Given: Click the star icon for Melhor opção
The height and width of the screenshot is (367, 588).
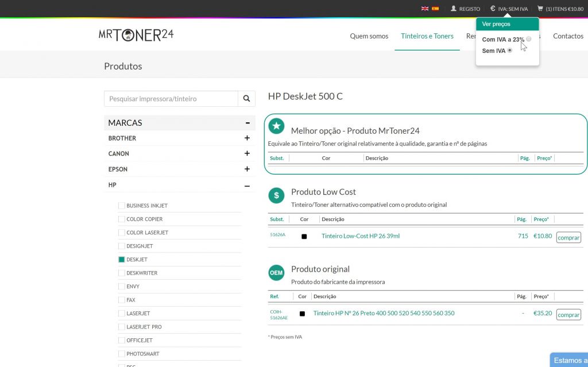Looking at the screenshot, I should [x=276, y=126].
